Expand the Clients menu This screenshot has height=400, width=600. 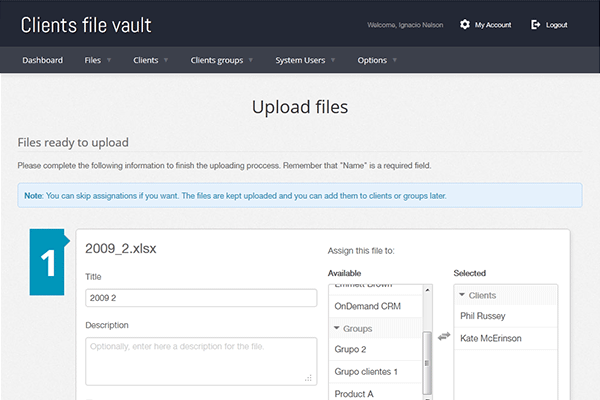(x=150, y=60)
